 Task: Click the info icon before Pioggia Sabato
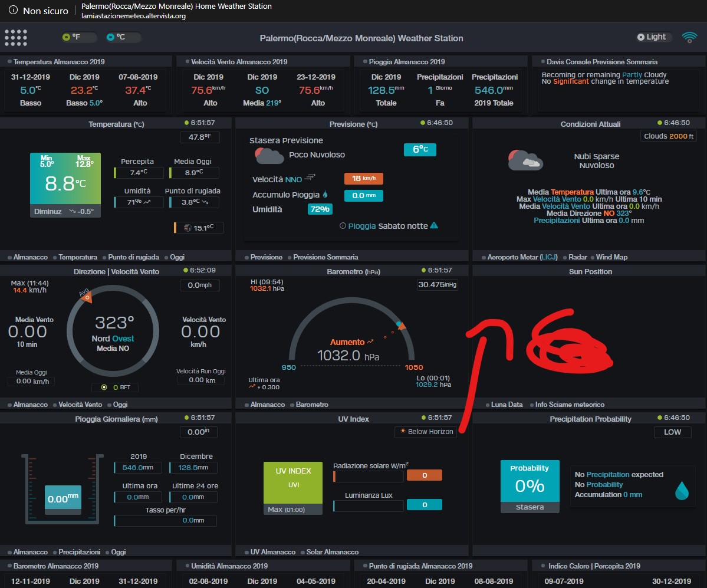pos(343,226)
